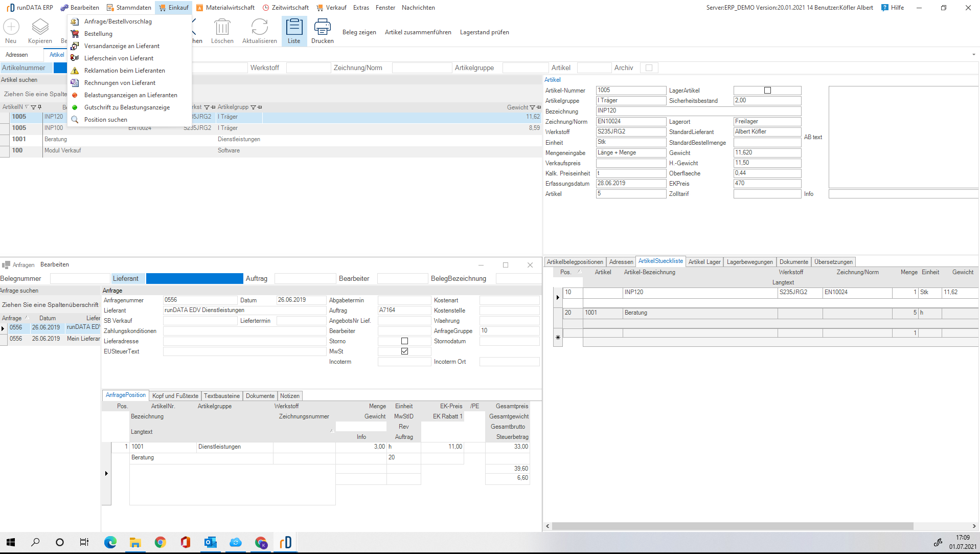The width and height of the screenshot is (980, 554).
Task: Open the Artikelgrupp column filter dropdown
Action: coord(253,107)
